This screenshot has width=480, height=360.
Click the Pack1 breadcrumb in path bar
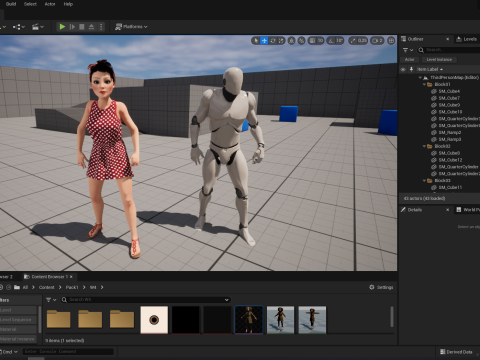pyautogui.click(x=72, y=287)
